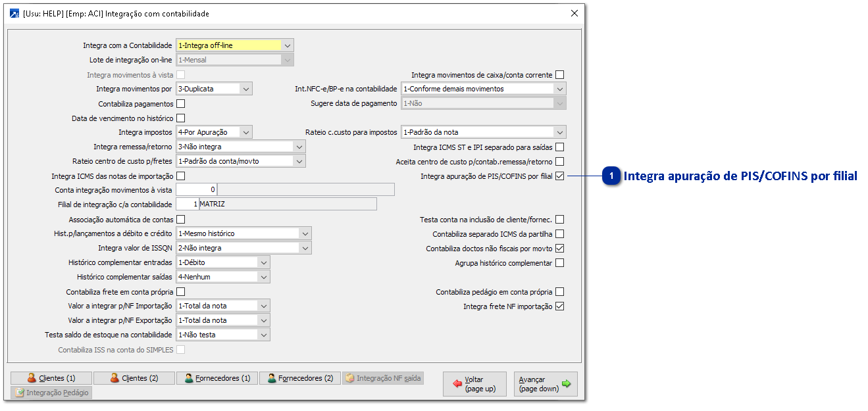This screenshot has width=868, height=411.
Task: Close the Integração com contabilidade window
Action: tap(574, 13)
